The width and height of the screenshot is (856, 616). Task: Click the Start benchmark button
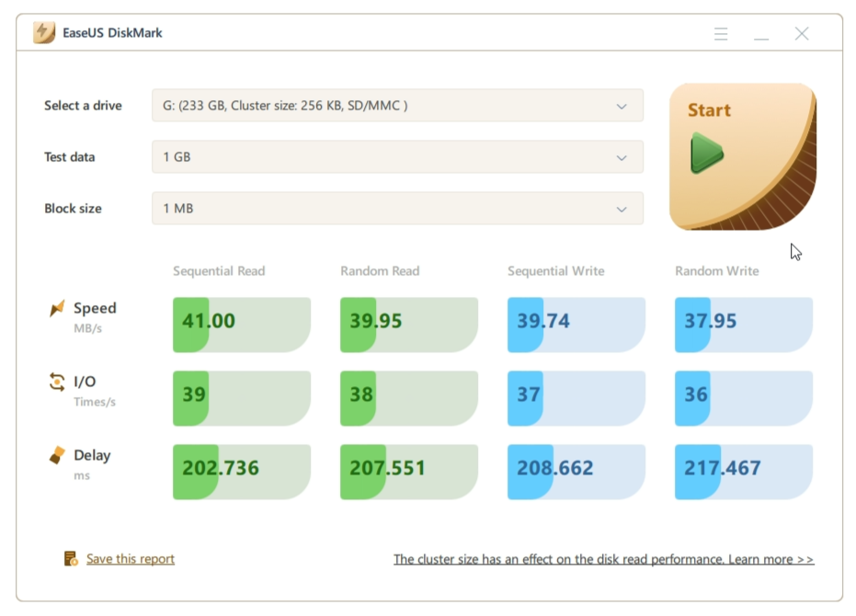[x=743, y=156]
